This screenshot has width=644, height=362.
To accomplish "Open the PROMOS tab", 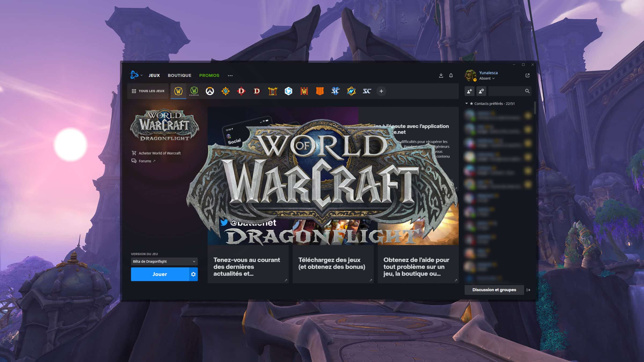I will click(209, 76).
